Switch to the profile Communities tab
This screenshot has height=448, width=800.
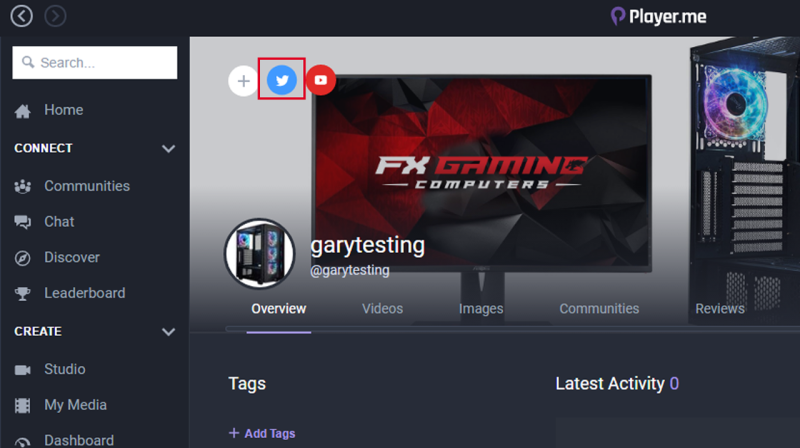coord(599,309)
